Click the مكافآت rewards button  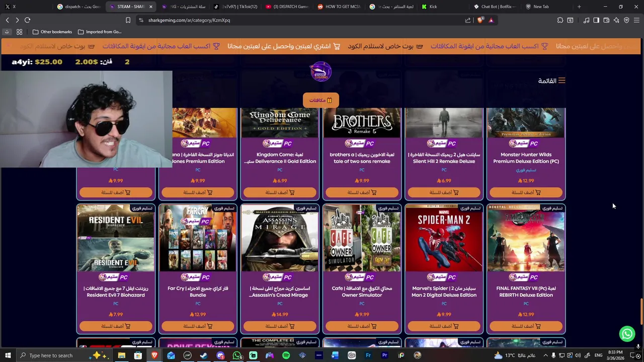pyautogui.click(x=321, y=100)
